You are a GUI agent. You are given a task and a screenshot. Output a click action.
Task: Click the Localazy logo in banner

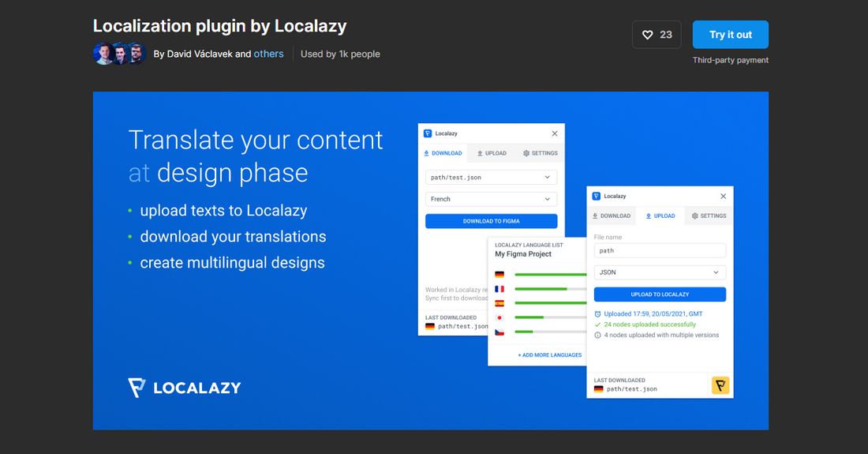click(x=185, y=388)
